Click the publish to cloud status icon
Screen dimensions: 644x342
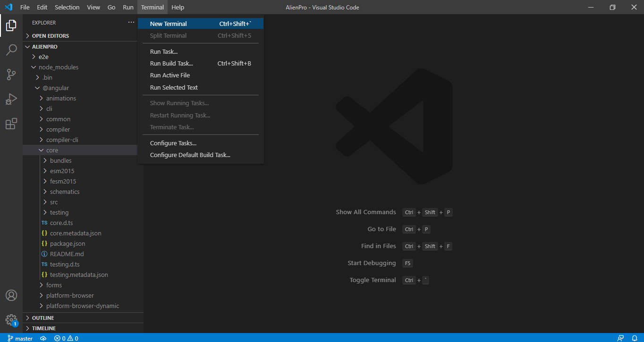tap(43, 338)
